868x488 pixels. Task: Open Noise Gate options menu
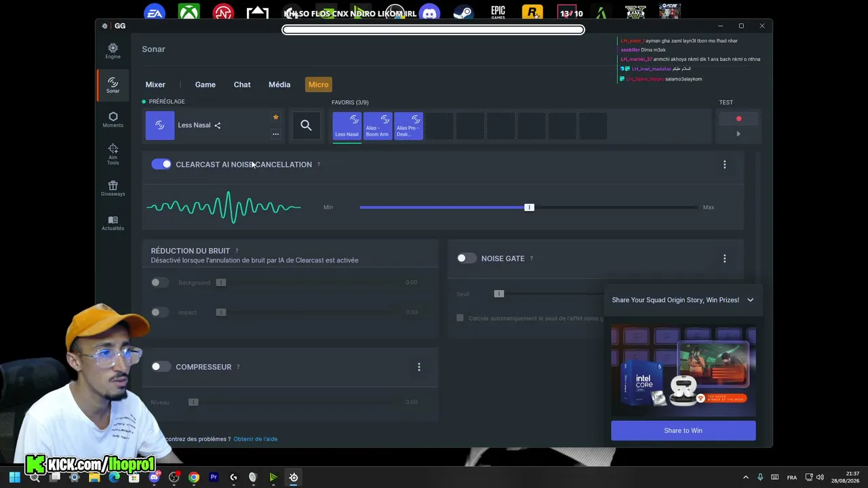[x=724, y=258]
